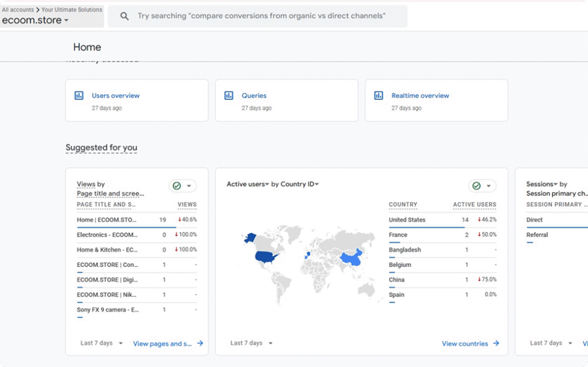Change Last 7 days range on Sessions card
The width and height of the screenshot is (588, 367).
(x=551, y=343)
